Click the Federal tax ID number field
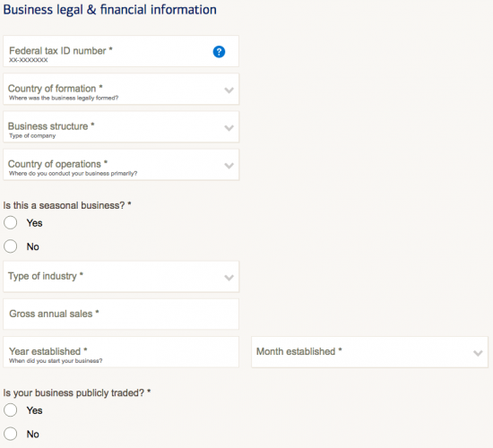Image resolution: width=493 pixels, height=448 pixels. tap(121, 51)
